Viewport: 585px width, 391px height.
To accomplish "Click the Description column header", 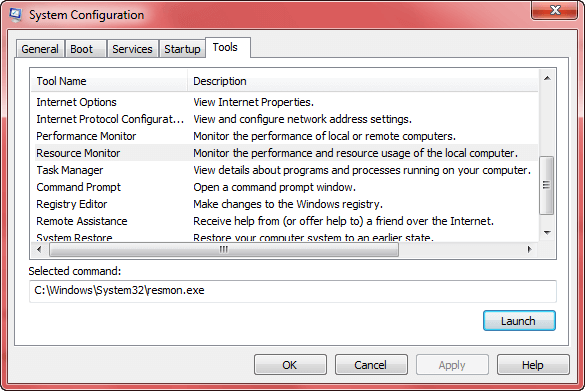I will 363,81.
